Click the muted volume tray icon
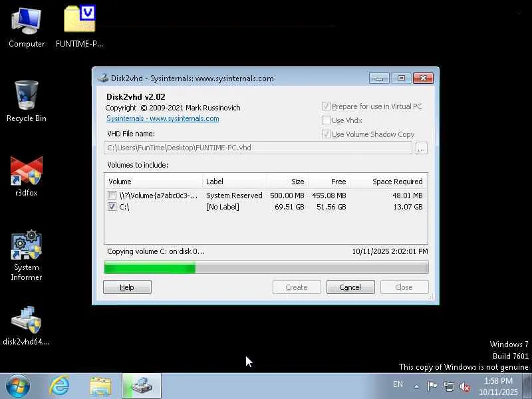The height and width of the screenshot is (399, 532). (x=465, y=386)
